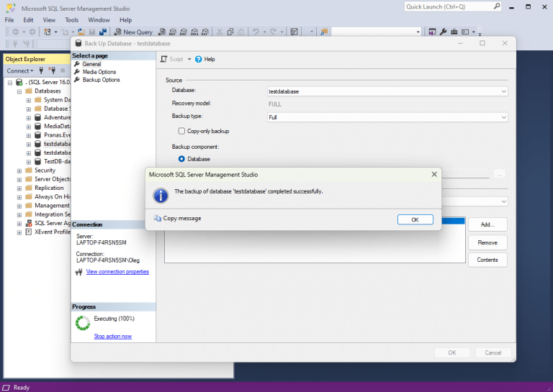This screenshot has height=392, width=553.
Task: Click OK in the success message box
Action: [x=415, y=219]
